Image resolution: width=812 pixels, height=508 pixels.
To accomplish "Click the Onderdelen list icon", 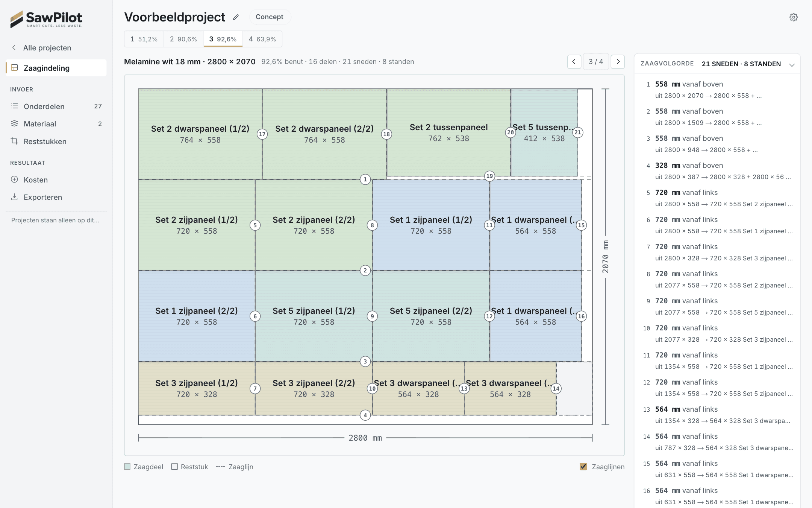I will (14, 106).
